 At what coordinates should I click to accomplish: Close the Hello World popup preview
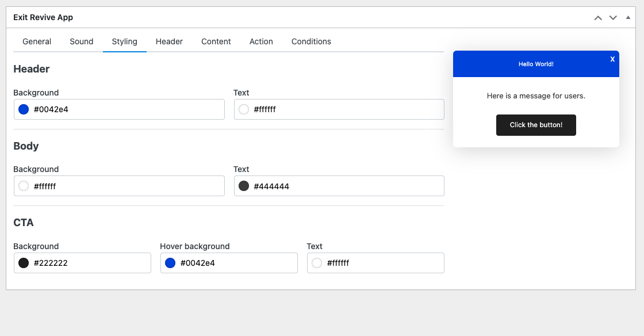pyautogui.click(x=612, y=59)
